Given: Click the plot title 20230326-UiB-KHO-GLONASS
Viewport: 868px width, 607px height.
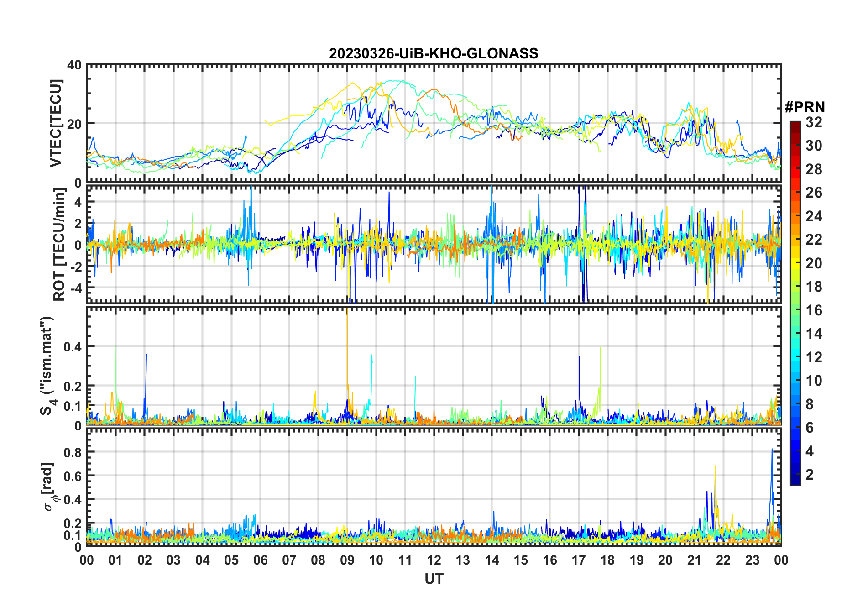Looking at the screenshot, I should 434,53.
